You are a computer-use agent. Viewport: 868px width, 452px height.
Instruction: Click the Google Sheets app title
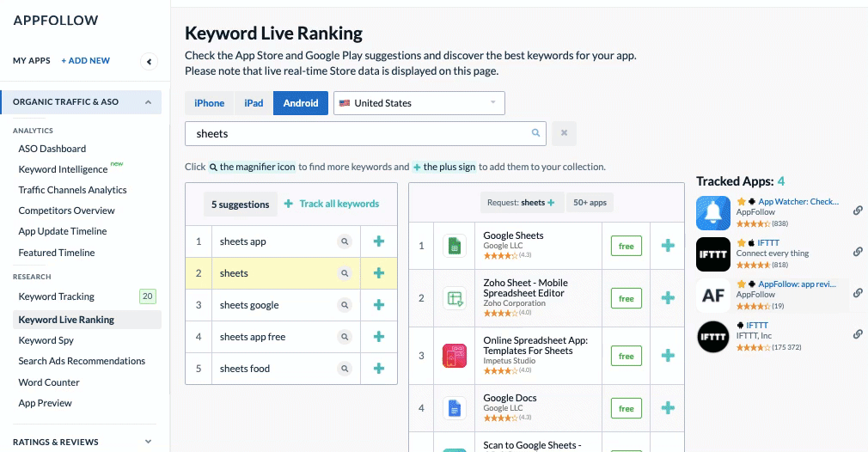tap(513, 235)
